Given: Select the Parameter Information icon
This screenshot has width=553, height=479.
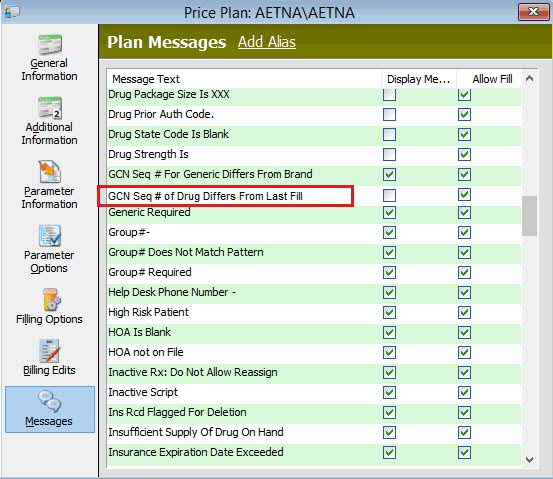Looking at the screenshot, I should pyautogui.click(x=50, y=172).
